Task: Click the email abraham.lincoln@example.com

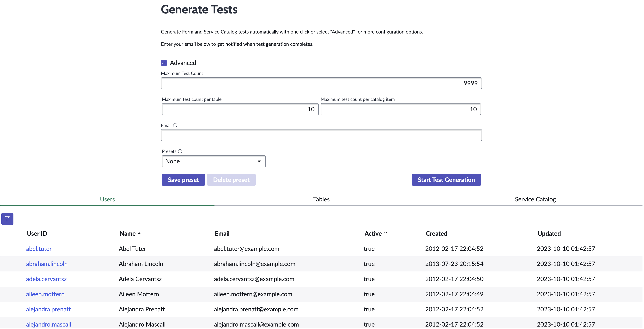Action: pos(254,264)
